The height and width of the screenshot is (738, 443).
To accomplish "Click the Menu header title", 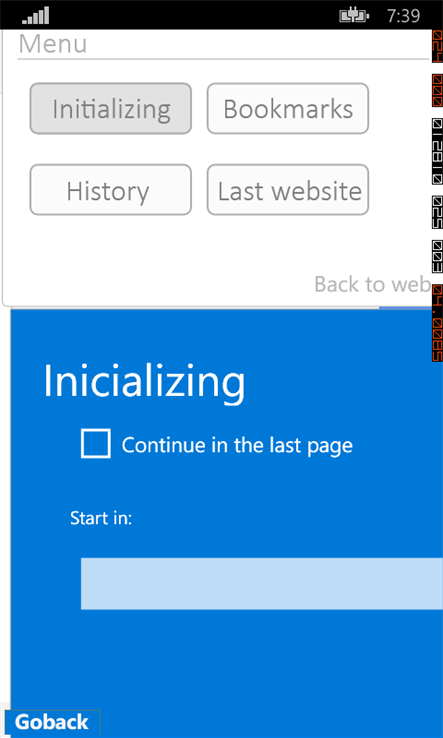I will 53,44.
